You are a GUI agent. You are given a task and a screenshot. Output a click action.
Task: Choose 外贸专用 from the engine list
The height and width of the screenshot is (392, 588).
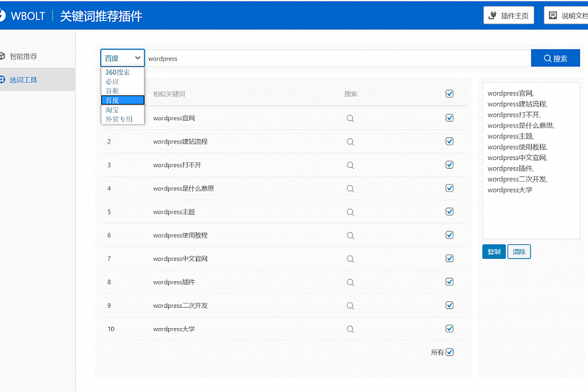[123, 119]
